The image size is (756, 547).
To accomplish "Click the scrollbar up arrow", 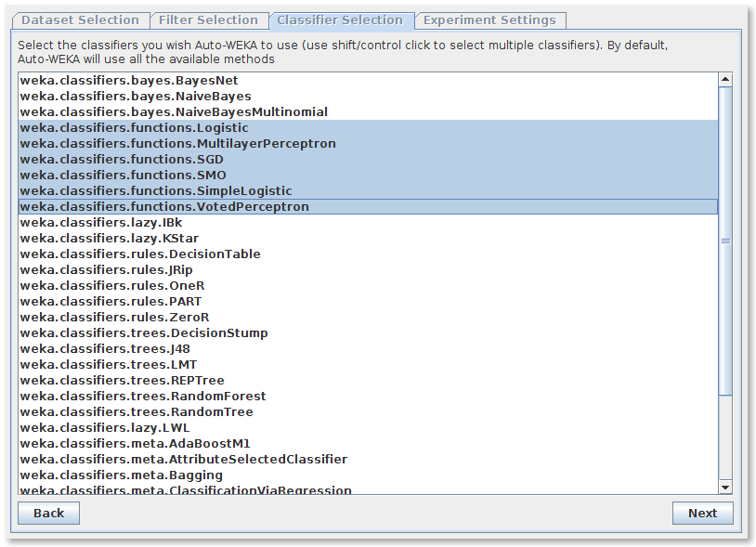I will point(725,80).
